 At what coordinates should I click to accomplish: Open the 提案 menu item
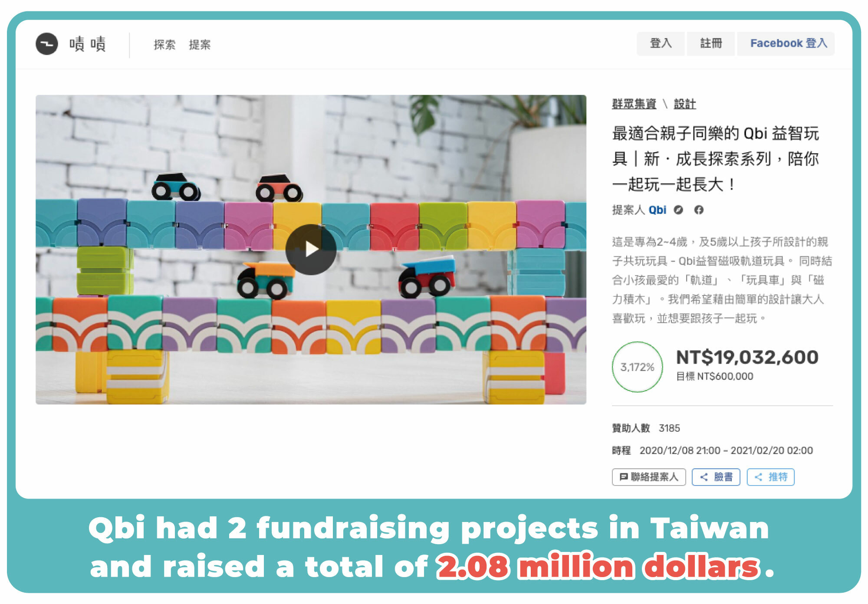pyautogui.click(x=200, y=44)
